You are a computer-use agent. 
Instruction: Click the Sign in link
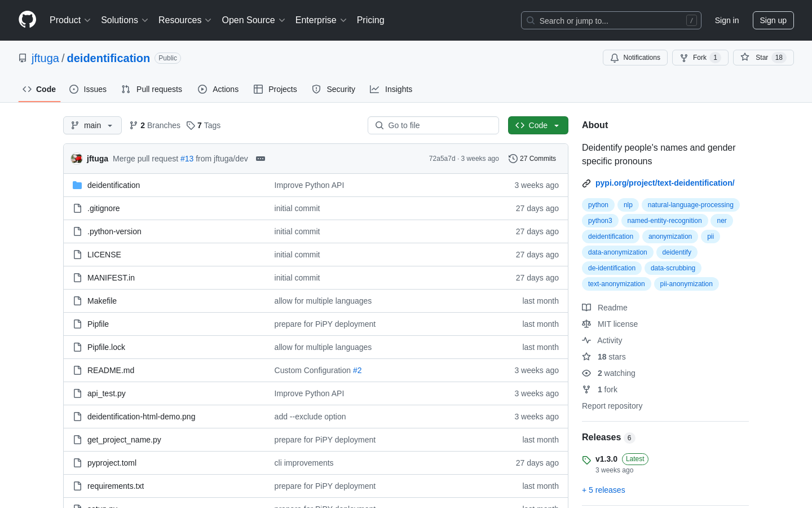(727, 20)
